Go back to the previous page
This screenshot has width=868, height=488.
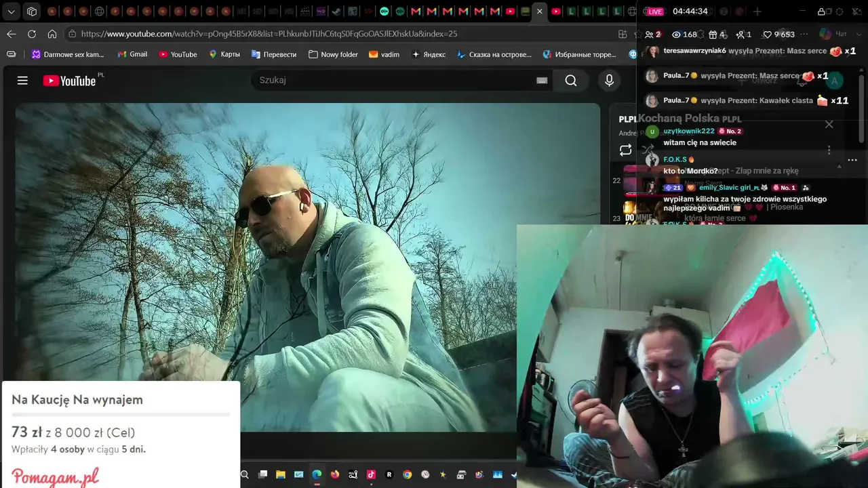click(x=12, y=34)
